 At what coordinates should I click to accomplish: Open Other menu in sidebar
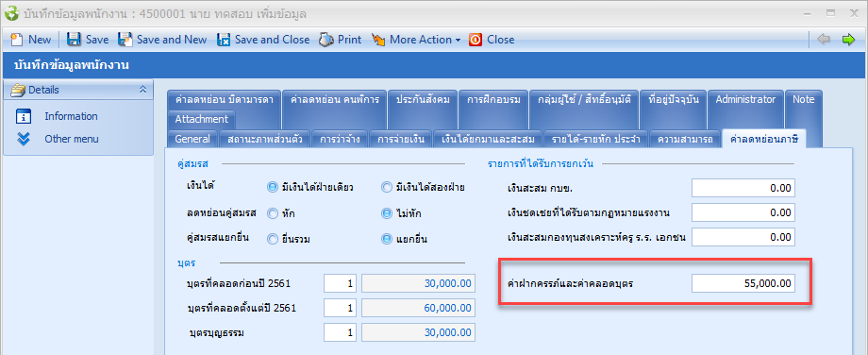tap(72, 139)
